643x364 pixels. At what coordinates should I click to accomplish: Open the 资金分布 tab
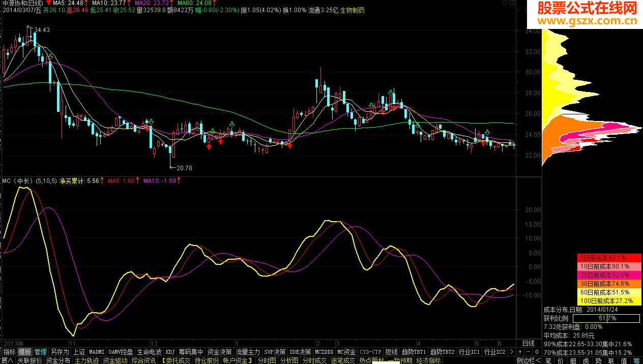tap(59, 360)
